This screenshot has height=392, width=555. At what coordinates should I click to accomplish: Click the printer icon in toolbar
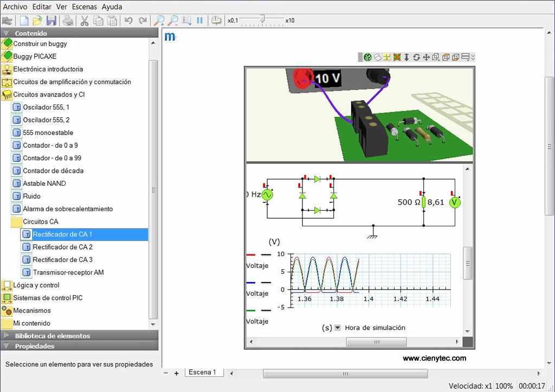[x=68, y=21]
